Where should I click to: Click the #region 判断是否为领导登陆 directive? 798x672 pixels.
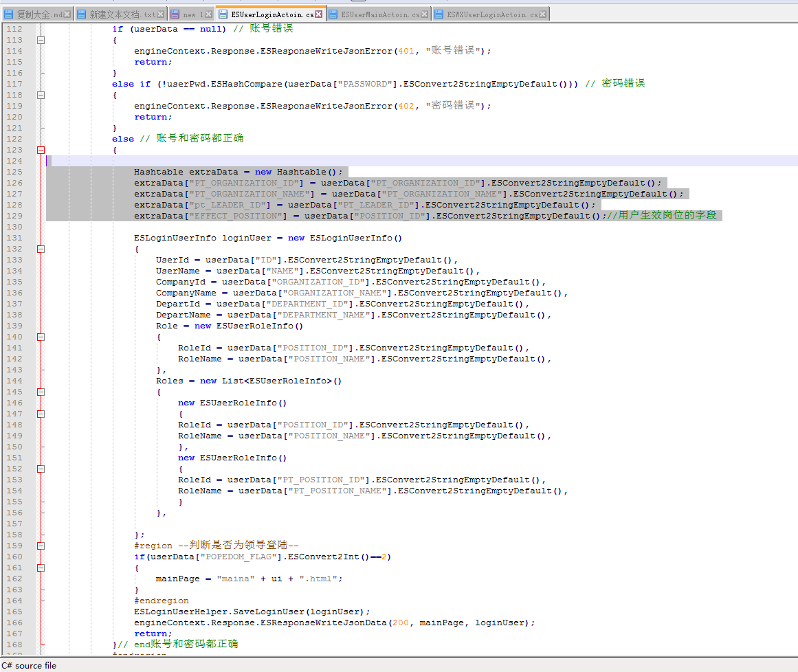[217, 546]
